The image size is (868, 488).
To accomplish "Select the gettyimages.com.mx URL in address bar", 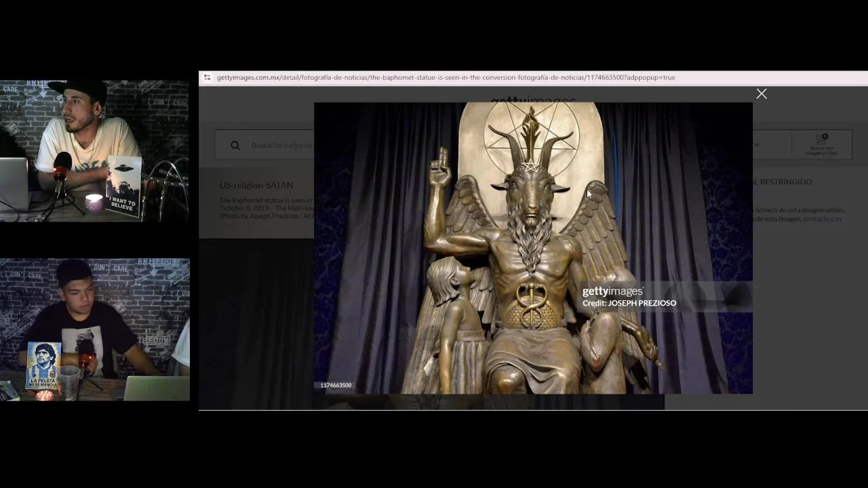I will point(446,77).
